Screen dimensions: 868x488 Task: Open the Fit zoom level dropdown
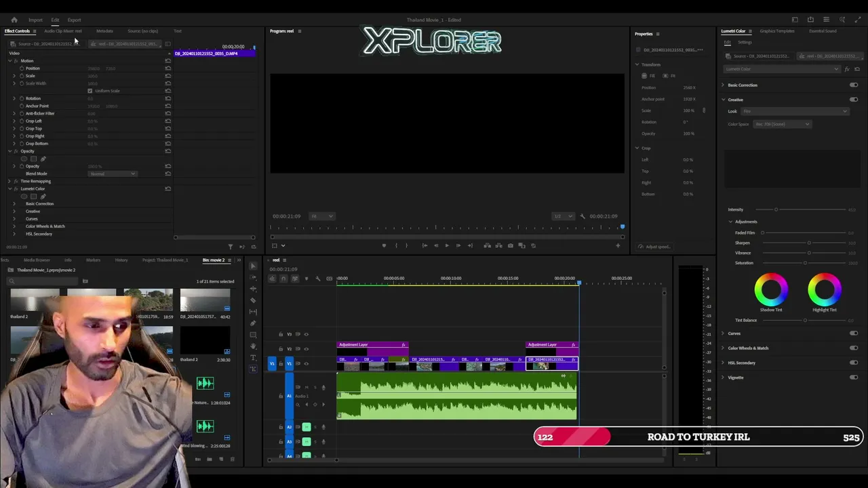(x=321, y=216)
